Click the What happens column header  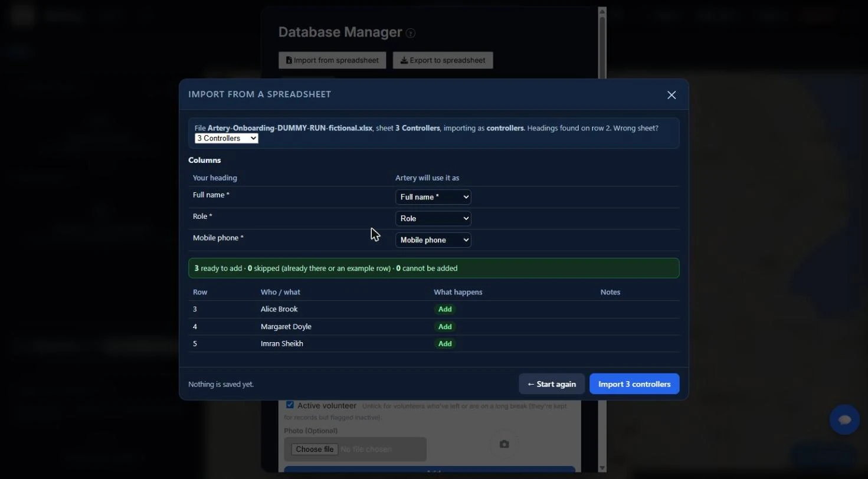coord(458,292)
